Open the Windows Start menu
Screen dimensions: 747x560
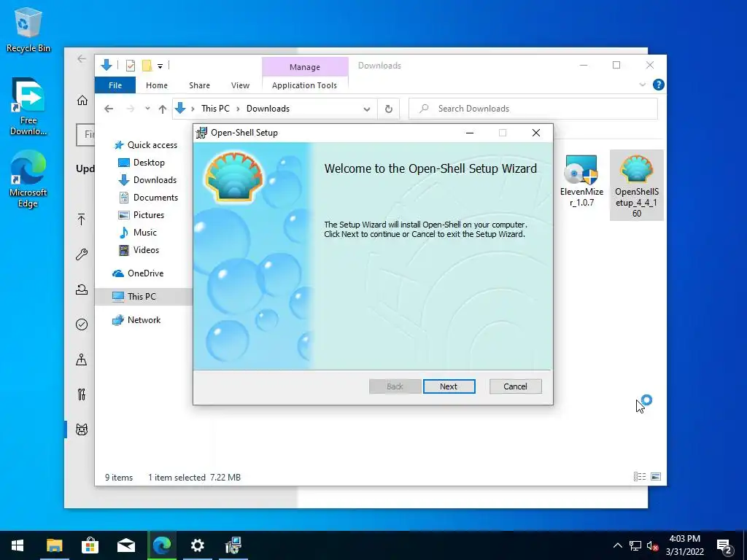tap(18, 545)
